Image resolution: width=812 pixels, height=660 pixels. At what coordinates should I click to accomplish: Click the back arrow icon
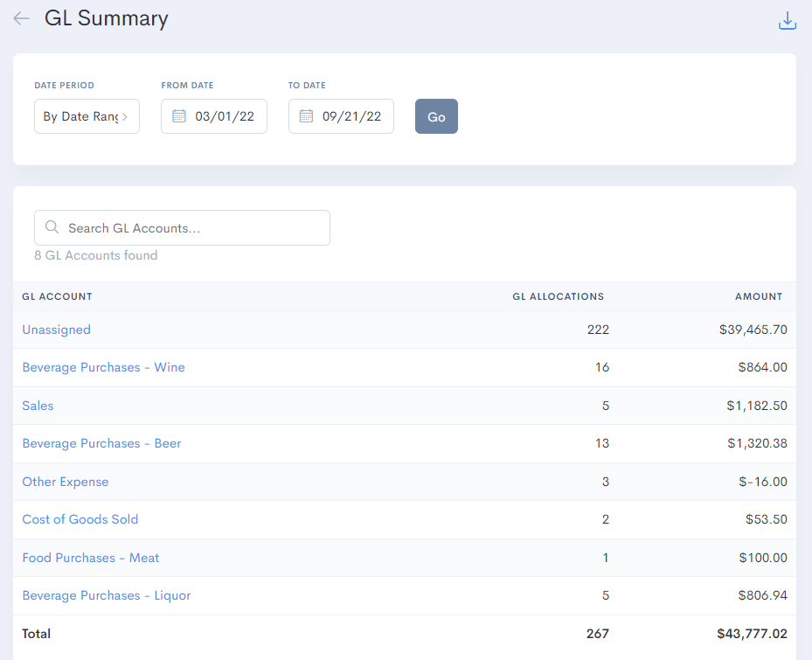tap(21, 18)
